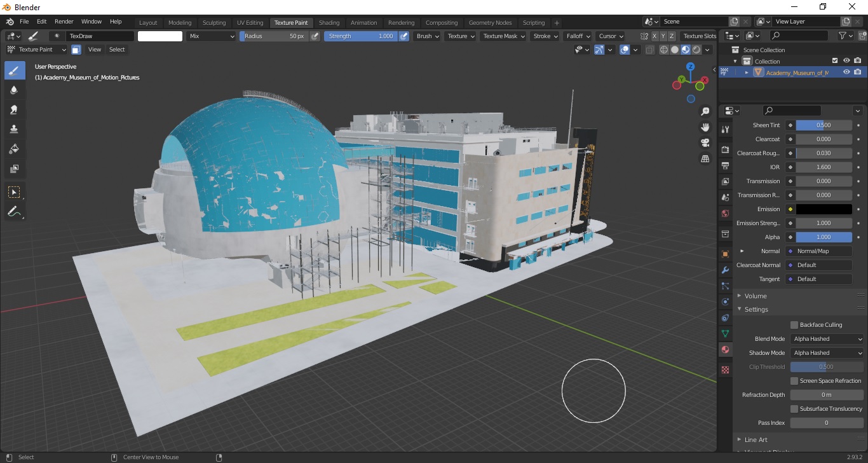The width and height of the screenshot is (868, 463).
Task: Open the Stroke dropdown
Action: [545, 36]
